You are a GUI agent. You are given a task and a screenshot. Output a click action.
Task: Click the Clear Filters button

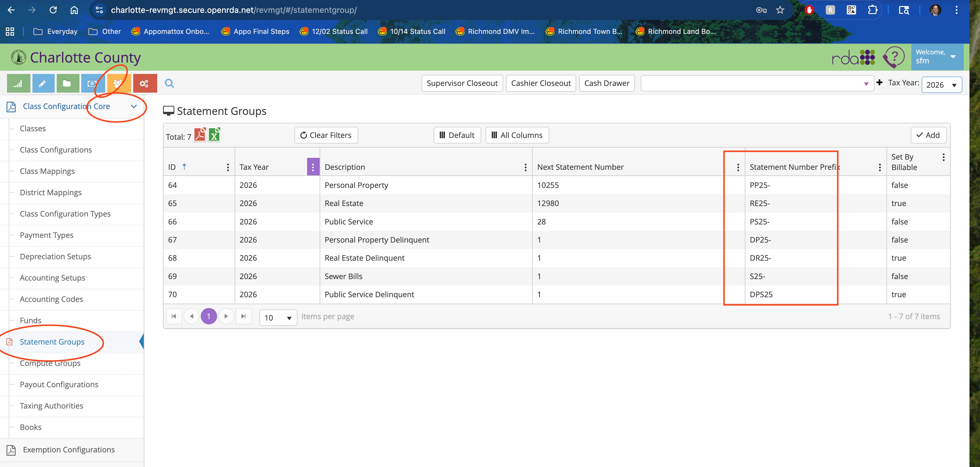coord(326,135)
